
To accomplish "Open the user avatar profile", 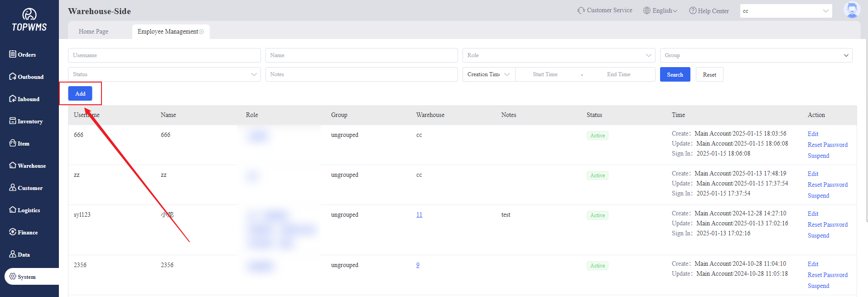I will [852, 10].
